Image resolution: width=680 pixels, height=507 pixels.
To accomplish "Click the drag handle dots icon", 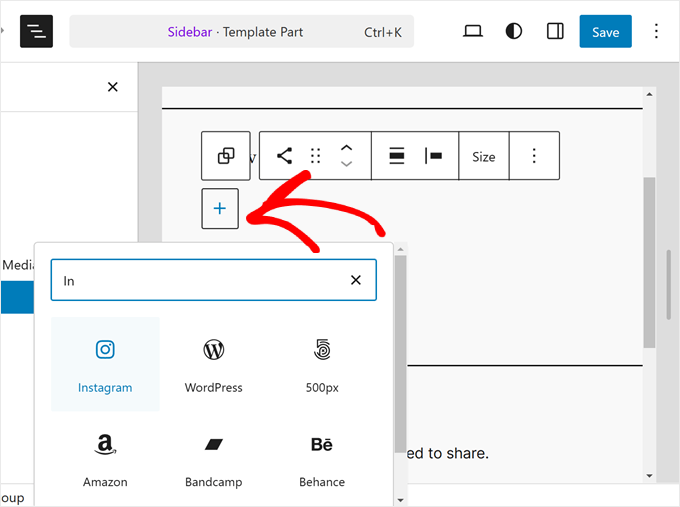I will tap(315, 156).
